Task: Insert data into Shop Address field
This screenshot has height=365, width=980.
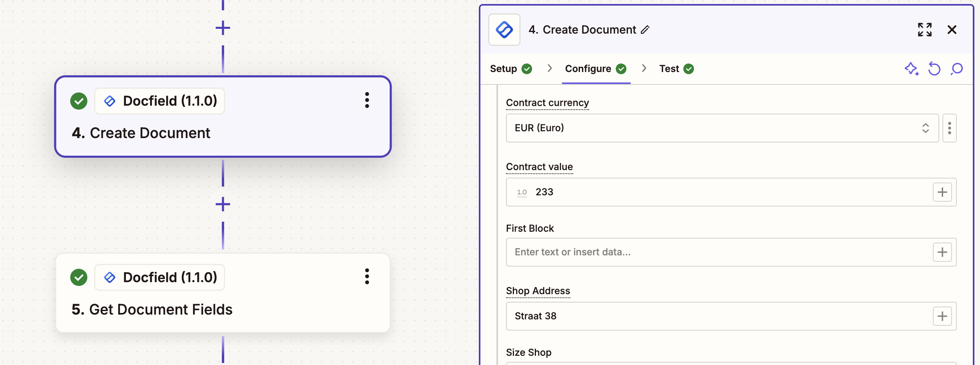Action: (x=942, y=316)
